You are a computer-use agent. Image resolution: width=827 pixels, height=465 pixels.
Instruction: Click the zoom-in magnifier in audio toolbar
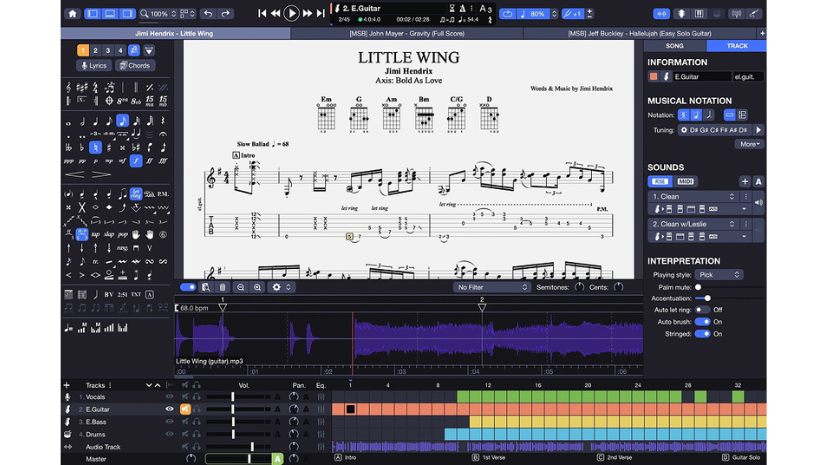click(257, 287)
